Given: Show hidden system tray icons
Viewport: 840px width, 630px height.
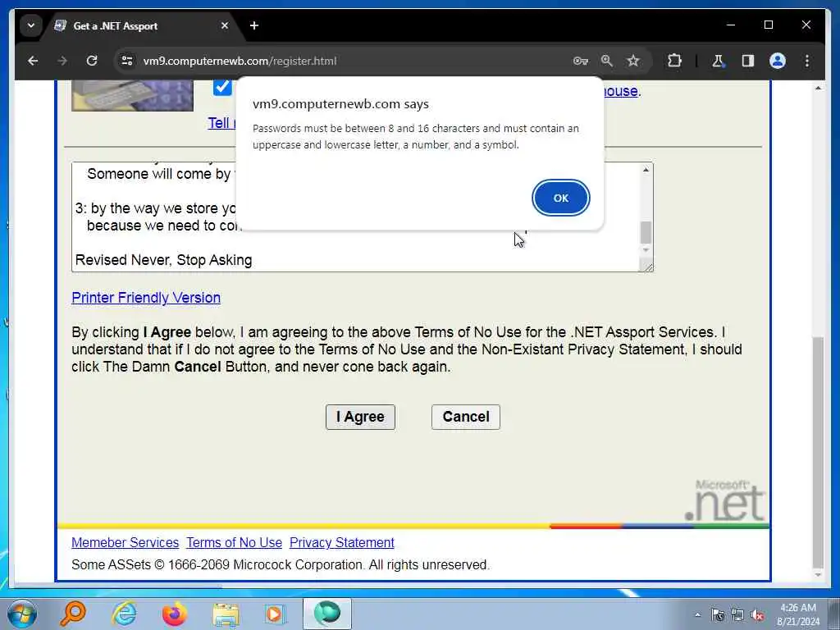Looking at the screenshot, I should coord(697,615).
